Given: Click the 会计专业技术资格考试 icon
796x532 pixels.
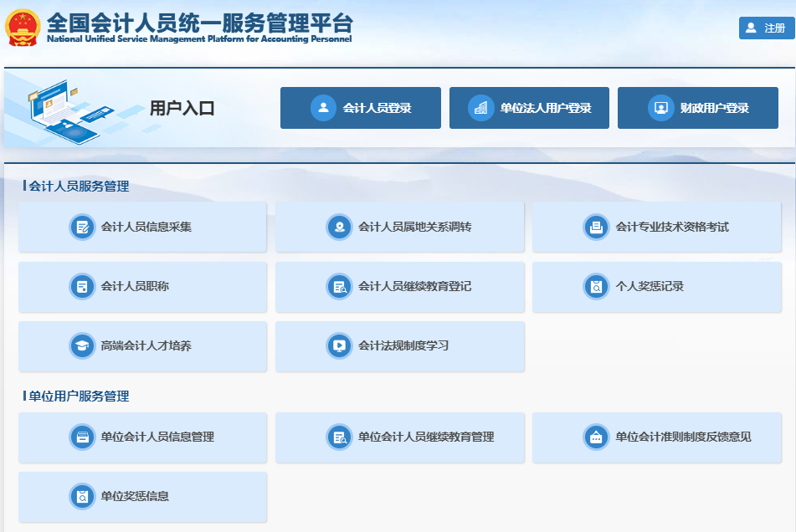Looking at the screenshot, I should coord(596,227).
